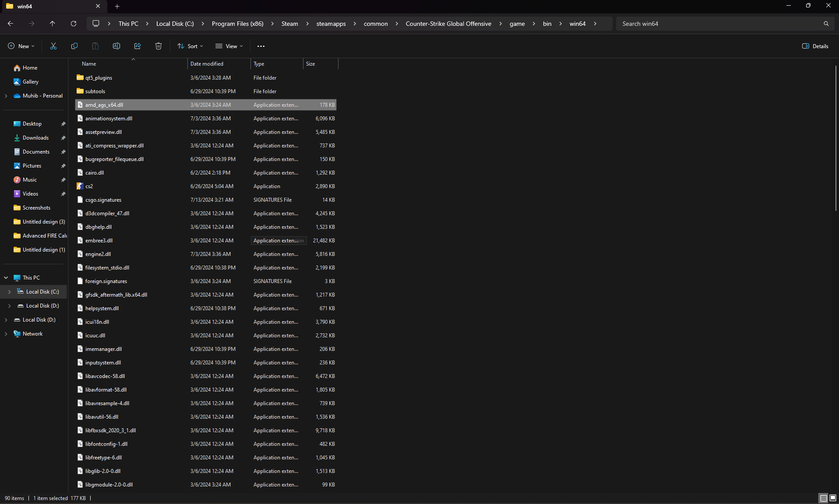839x504 pixels.
Task: Click the Delete trash icon
Action: point(159,46)
